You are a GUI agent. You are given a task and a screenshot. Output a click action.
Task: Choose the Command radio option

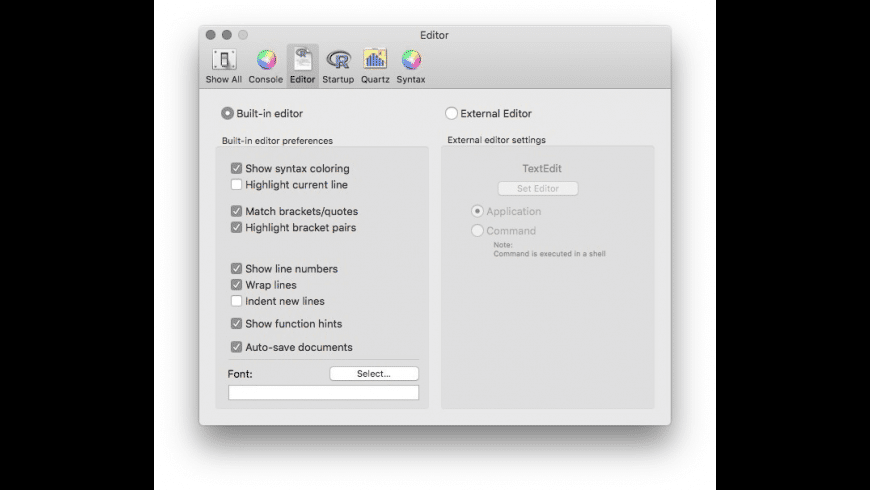[x=477, y=230]
